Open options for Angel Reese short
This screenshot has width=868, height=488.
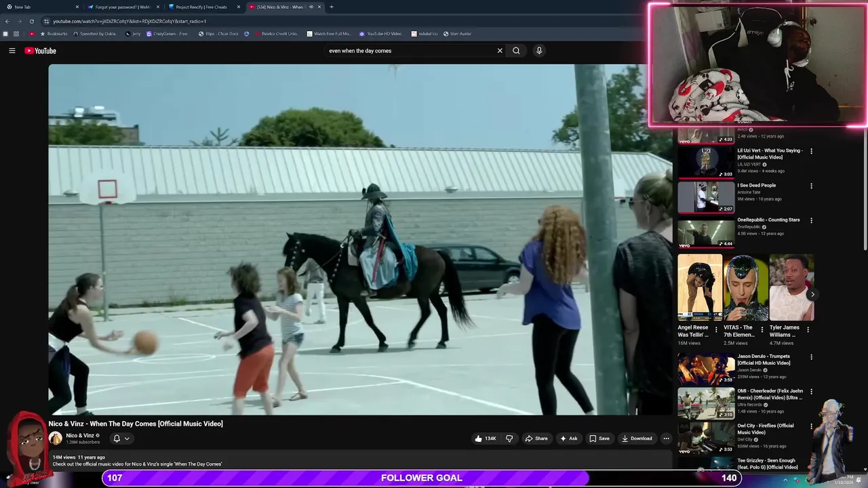(x=716, y=329)
